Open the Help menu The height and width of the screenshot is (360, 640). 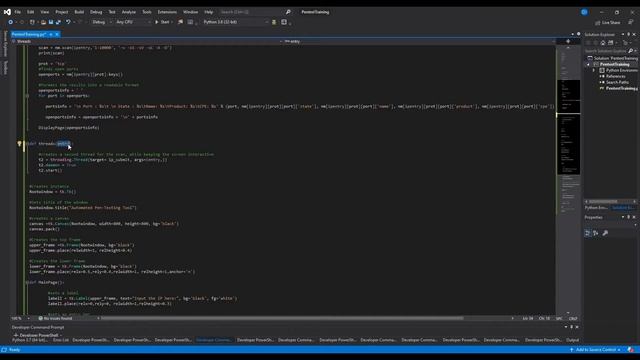(209, 12)
